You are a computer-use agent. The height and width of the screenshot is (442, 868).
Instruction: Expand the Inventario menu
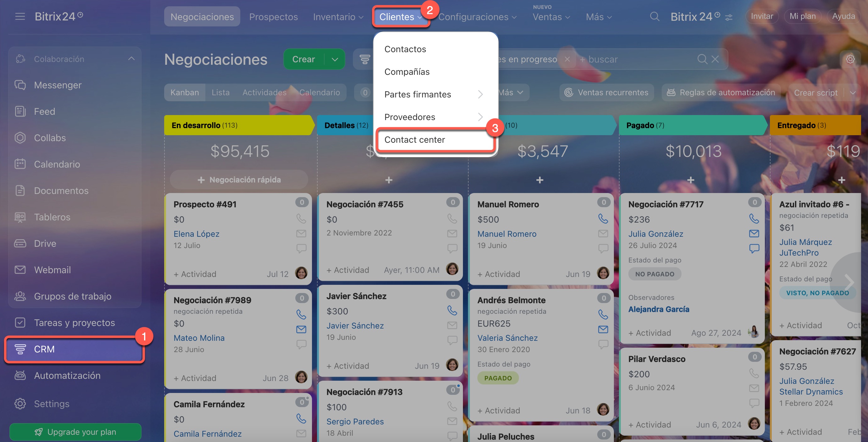tap(338, 17)
